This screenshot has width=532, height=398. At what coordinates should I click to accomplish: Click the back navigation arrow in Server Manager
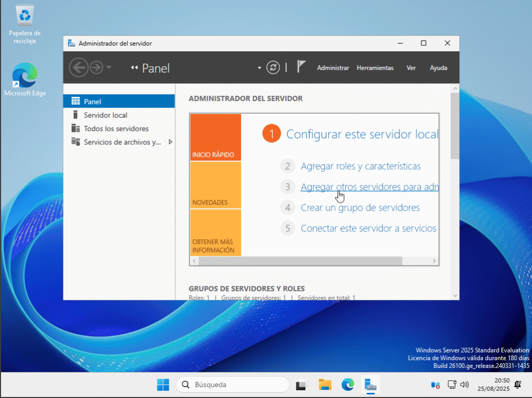coord(79,67)
